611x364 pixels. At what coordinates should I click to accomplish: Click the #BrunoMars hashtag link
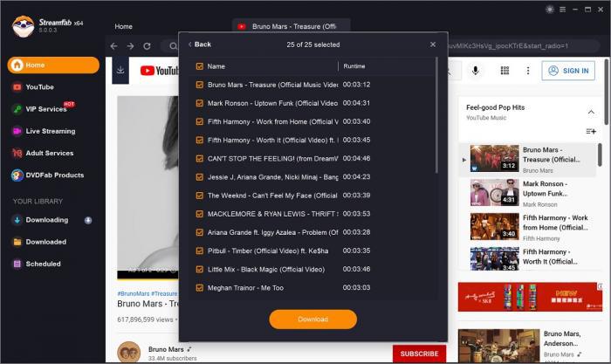pyautogui.click(x=134, y=293)
